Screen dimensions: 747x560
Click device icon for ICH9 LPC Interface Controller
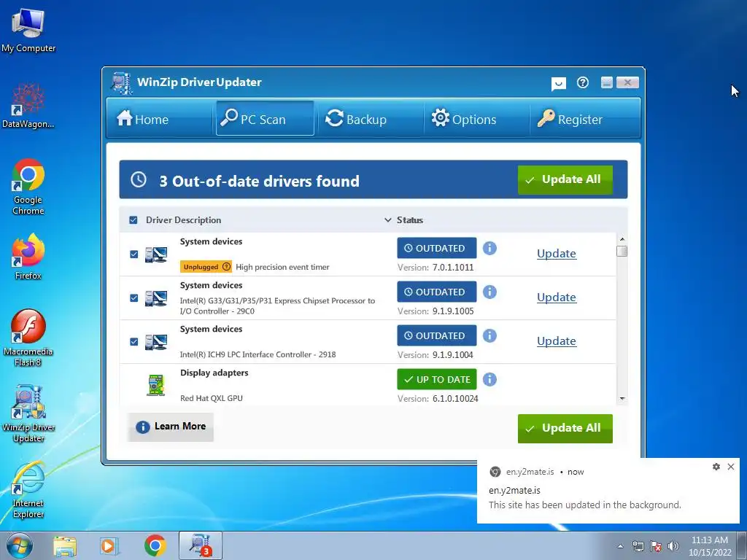click(x=156, y=343)
